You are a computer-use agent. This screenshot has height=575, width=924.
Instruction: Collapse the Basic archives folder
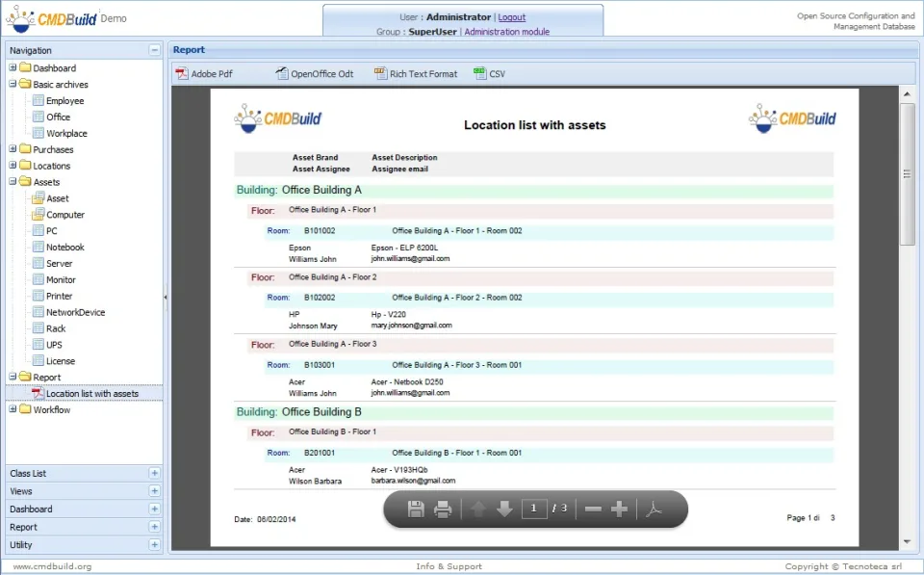tap(13, 84)
